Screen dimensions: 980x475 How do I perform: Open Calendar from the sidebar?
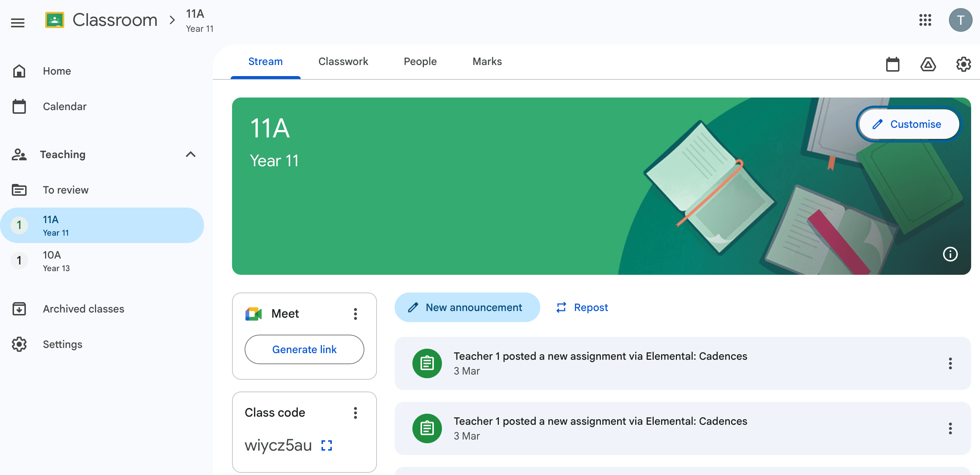[102, 106]
